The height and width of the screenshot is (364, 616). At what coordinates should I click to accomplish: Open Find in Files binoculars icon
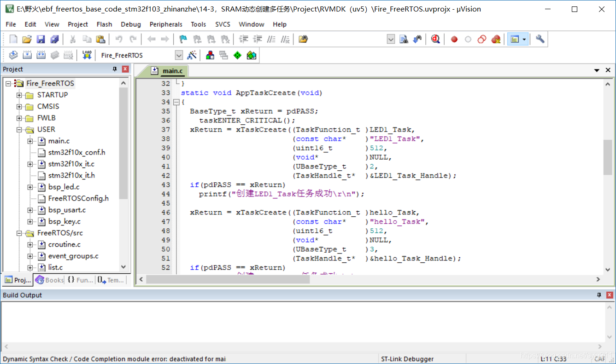coord(303,40)
